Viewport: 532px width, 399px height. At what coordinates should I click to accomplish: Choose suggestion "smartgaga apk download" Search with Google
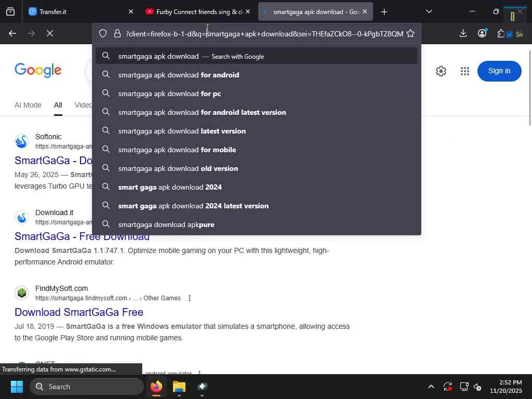tap(257, 56)
